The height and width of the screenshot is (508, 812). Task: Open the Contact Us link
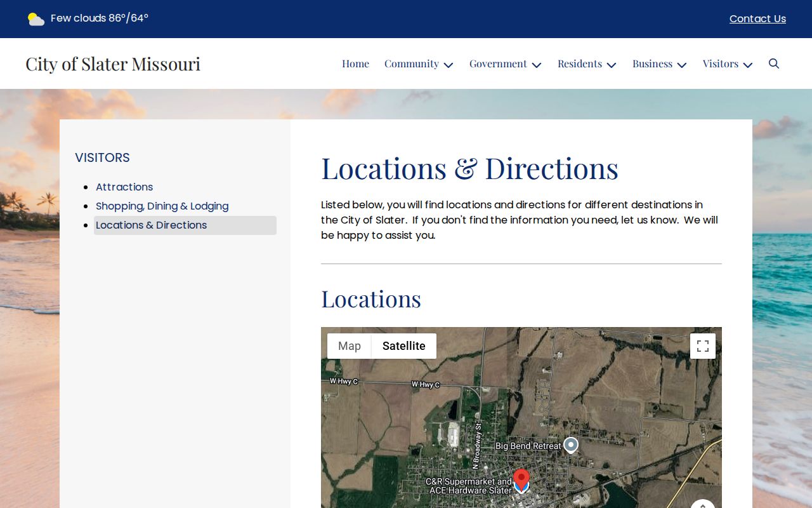(x=757, y=19)
